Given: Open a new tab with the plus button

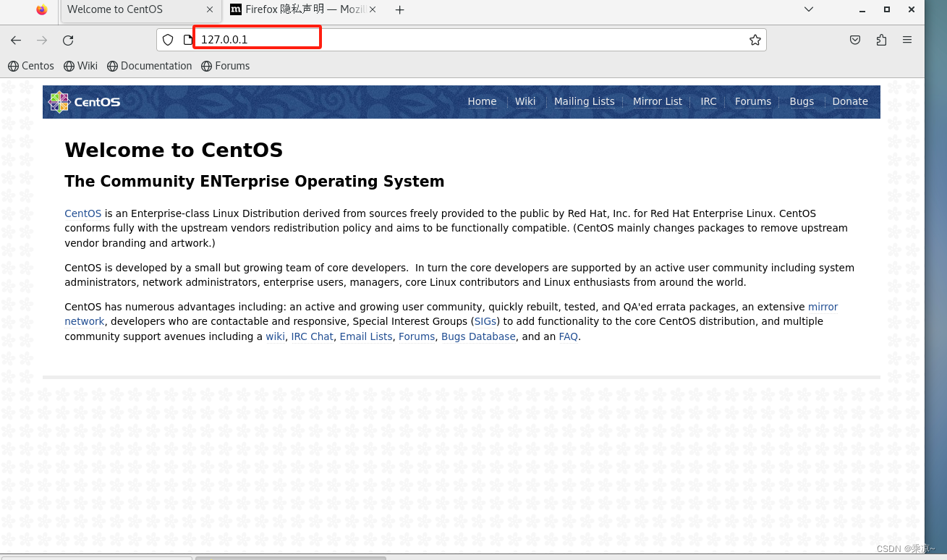Looking at the screenshot, I should (399, 10).
